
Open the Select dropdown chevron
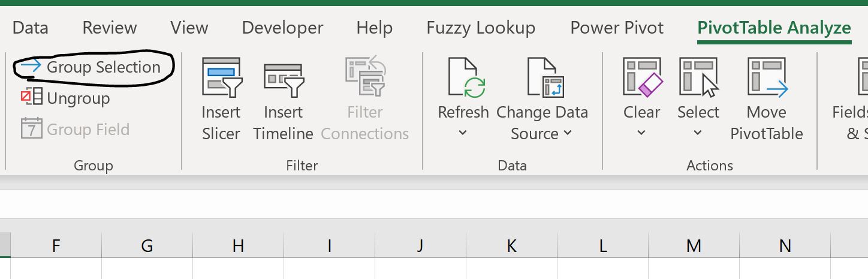(698, 133)
